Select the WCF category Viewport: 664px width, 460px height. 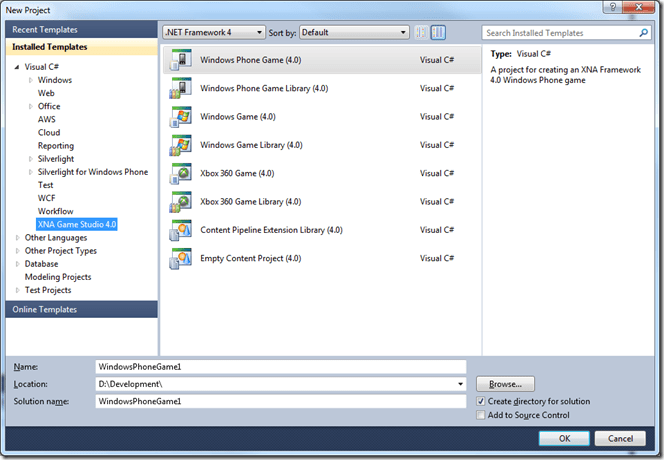pos(47,198)
